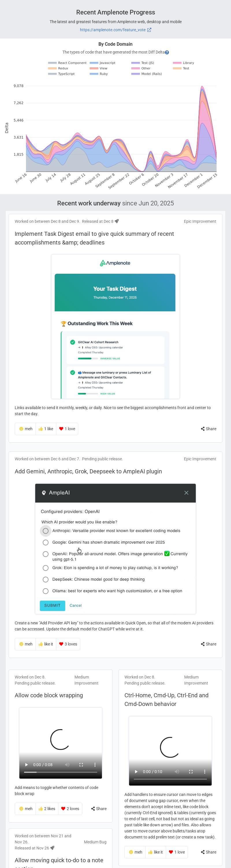Open more options on code block wrapping video

pyautogui.click(x=95, y=765)
